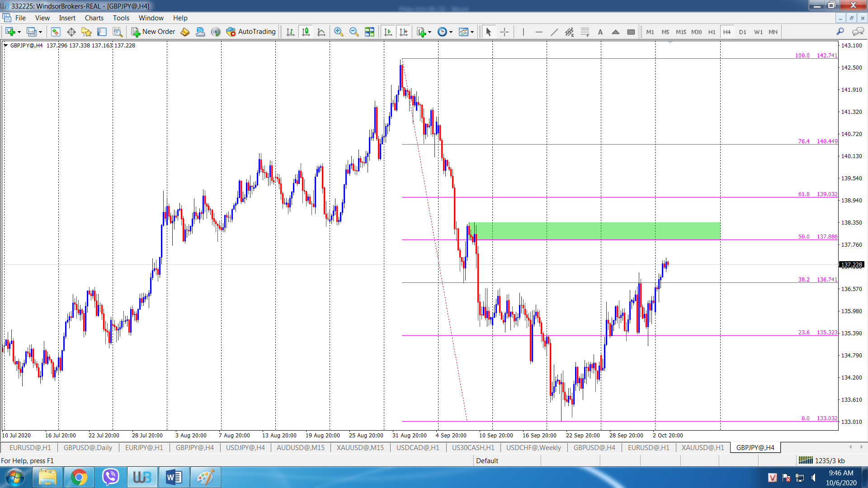Open the Charts menu

click(94, 18)
